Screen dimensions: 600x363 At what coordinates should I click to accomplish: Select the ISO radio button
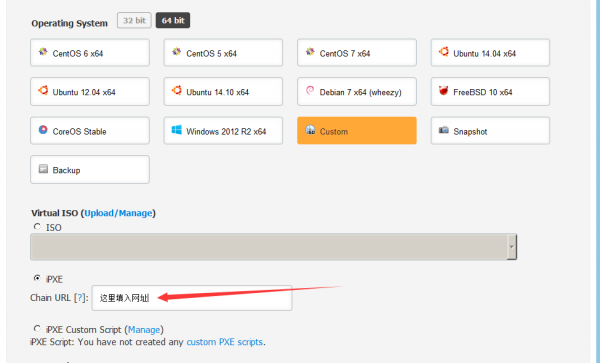(x=37, y=226)
